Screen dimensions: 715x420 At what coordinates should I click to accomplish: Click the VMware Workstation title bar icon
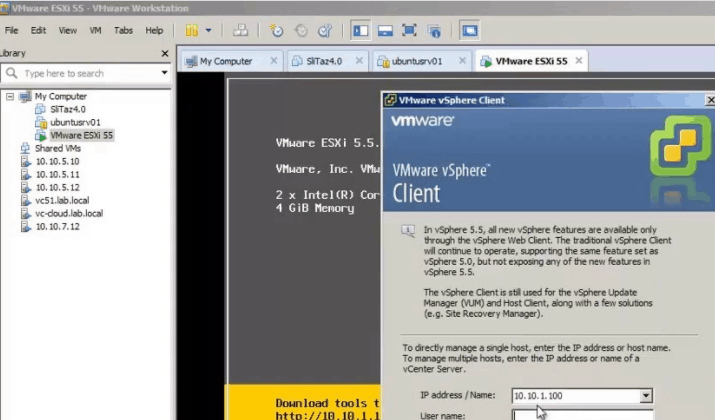[5, 8]
